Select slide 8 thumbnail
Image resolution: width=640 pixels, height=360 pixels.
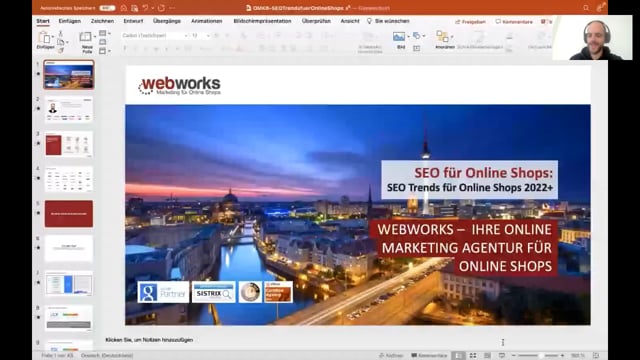[69, 318]
